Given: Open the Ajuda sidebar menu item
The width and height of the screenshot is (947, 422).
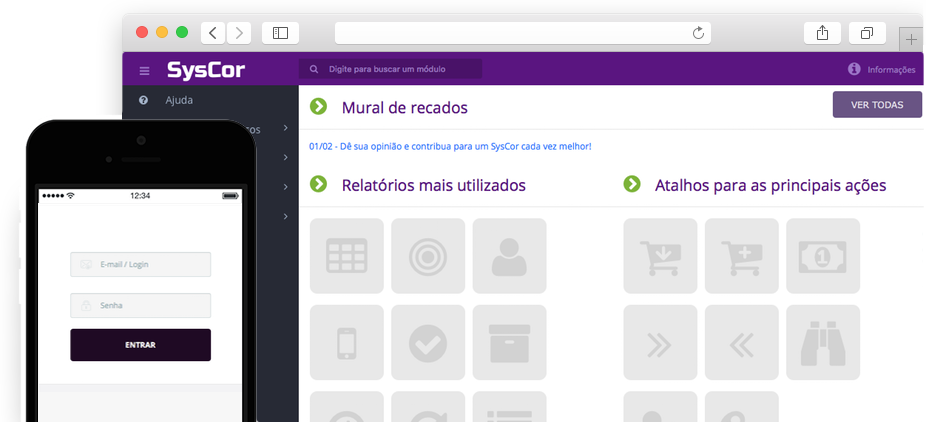Looking at the screenshot, I should [x=179, y=100].
